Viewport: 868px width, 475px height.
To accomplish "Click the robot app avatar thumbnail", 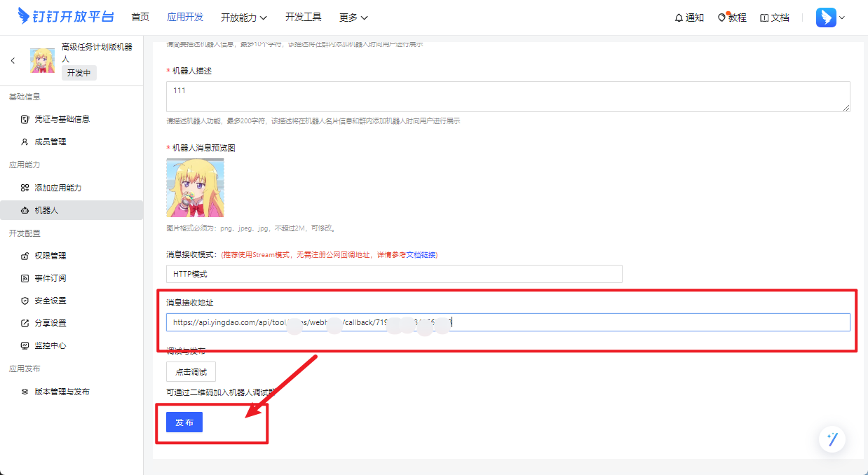I will 42,61.
